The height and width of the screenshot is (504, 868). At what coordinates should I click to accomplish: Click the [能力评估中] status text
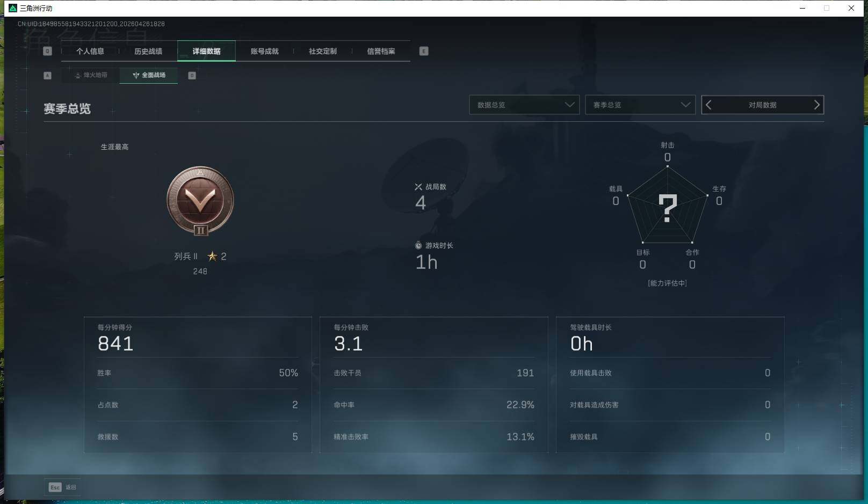[667, 283]
